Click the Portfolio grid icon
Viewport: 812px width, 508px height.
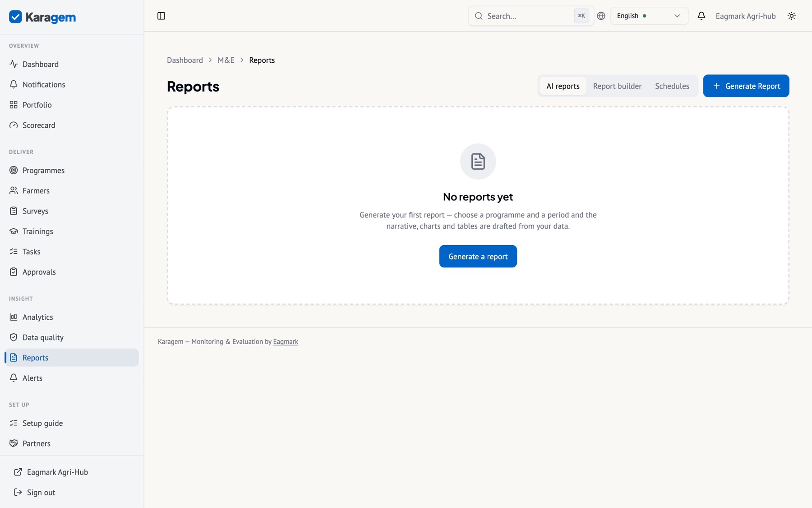pos(14,105)
